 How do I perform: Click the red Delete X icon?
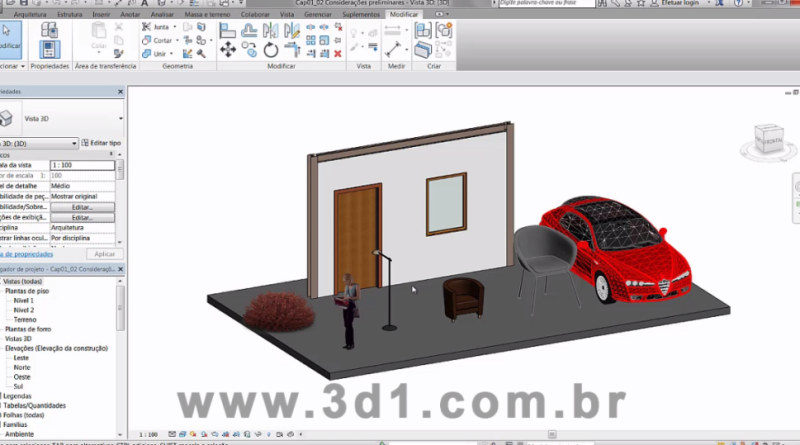(338, 53)
